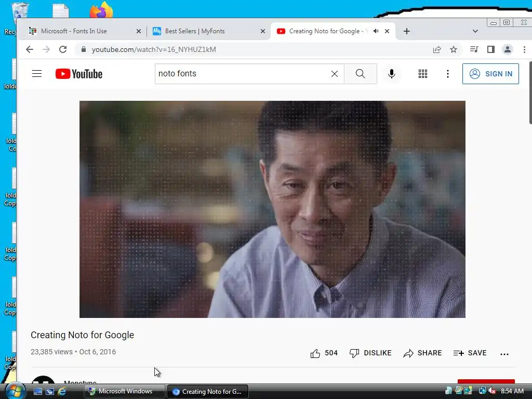Image resolution: width=532 pixels, height=399 pixels.
Task: Click the browser forward arrow
Action: pos(46,49)
